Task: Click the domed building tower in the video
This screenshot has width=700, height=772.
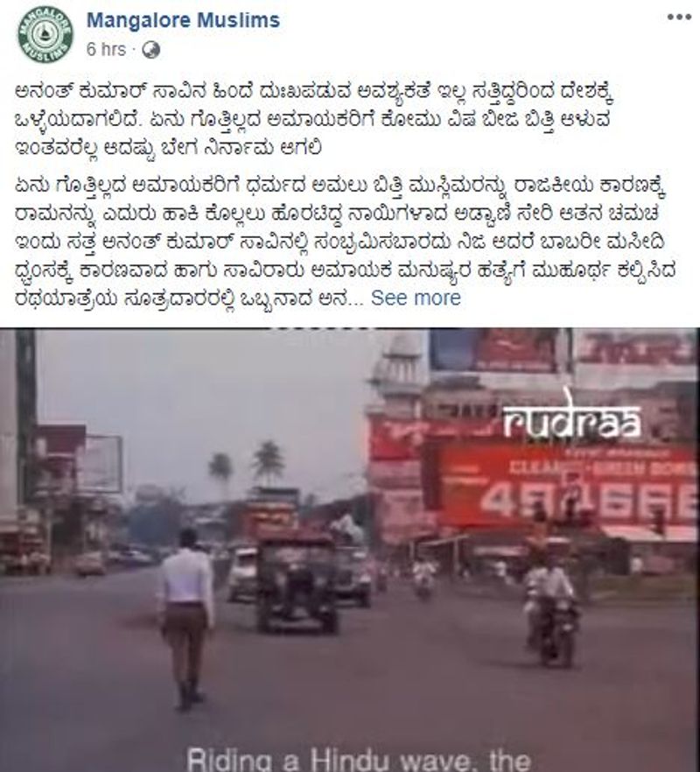Action: tap(396, 375)
